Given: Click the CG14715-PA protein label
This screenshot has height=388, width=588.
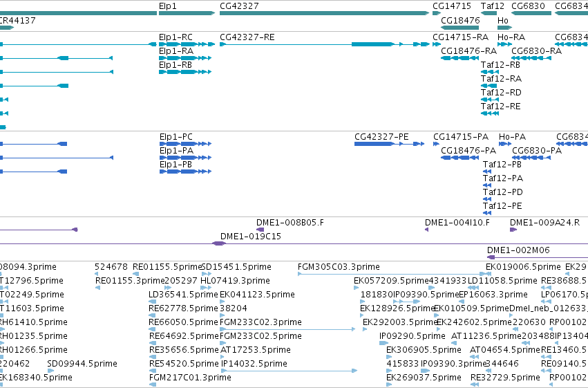Looking at the screenshot, I should pyautogui.click(x=461, y=137).
